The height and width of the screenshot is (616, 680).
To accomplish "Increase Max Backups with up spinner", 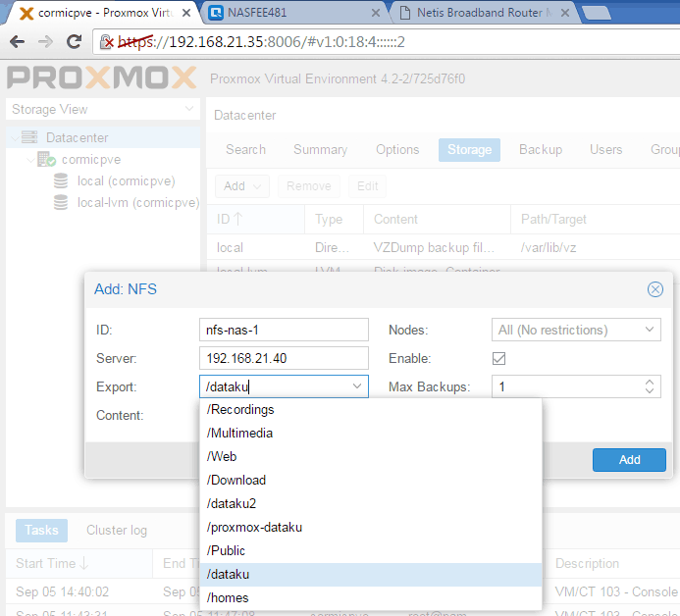I will pos(650,383).
